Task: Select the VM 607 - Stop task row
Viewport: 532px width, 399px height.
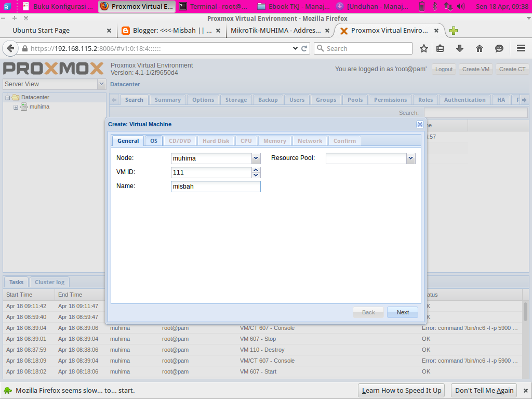Action: click(x=263, y=339)
